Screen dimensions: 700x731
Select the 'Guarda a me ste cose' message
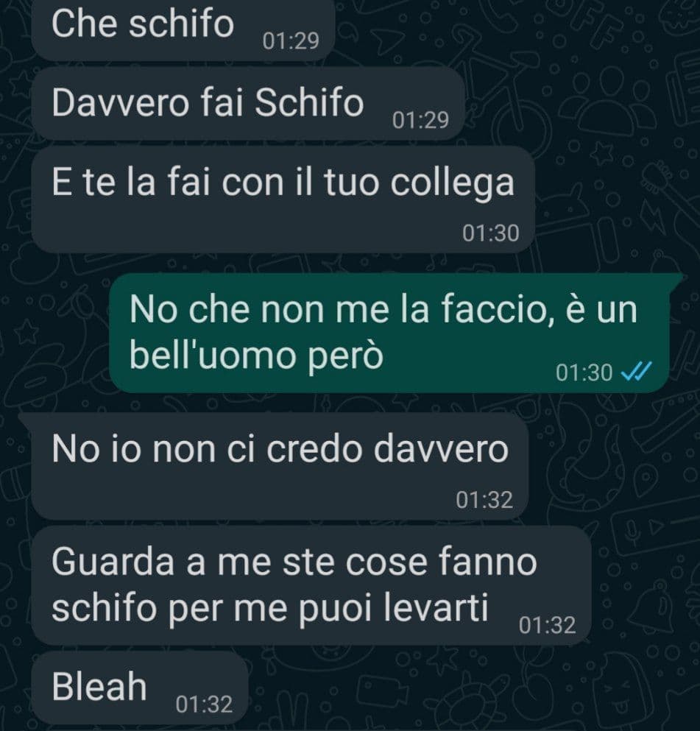(311, 585)
